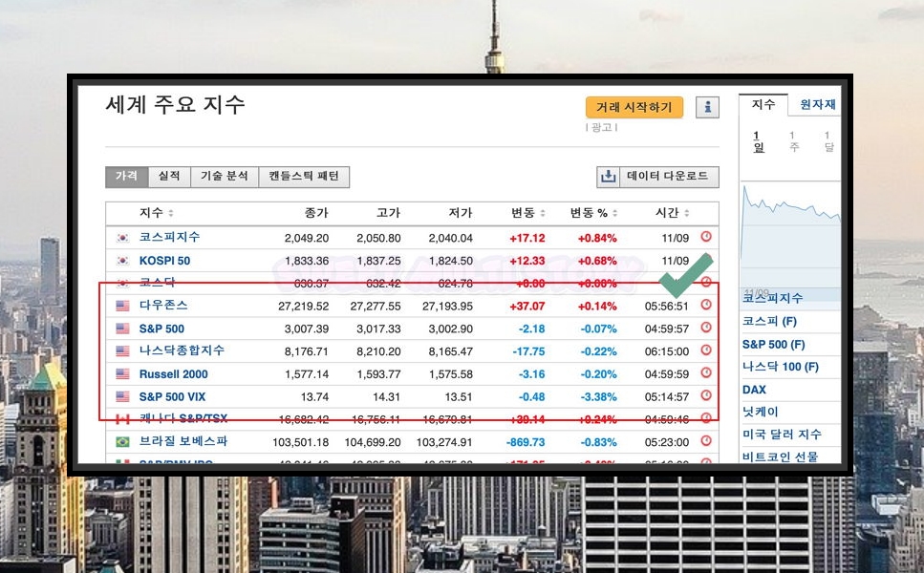Select the 1주 chart period
The width and height of the screenshot is (924, 573).
click(x=793, y=141)
